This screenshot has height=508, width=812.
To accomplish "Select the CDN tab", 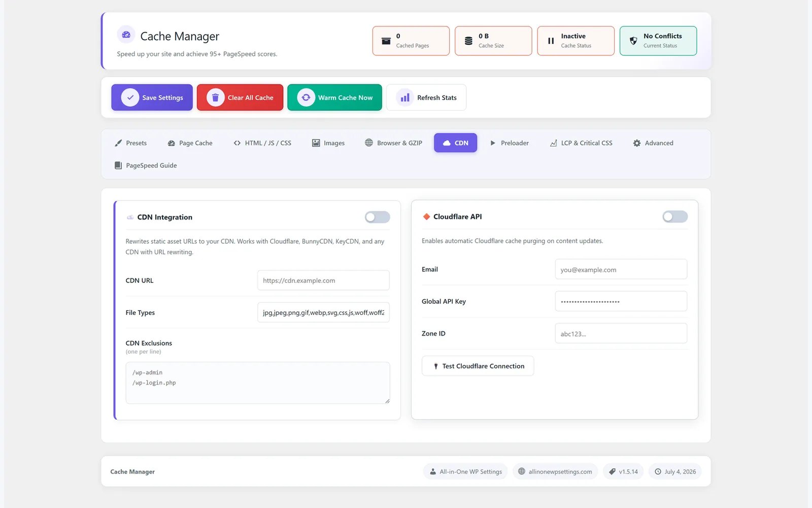I will (x=456, y=143).
